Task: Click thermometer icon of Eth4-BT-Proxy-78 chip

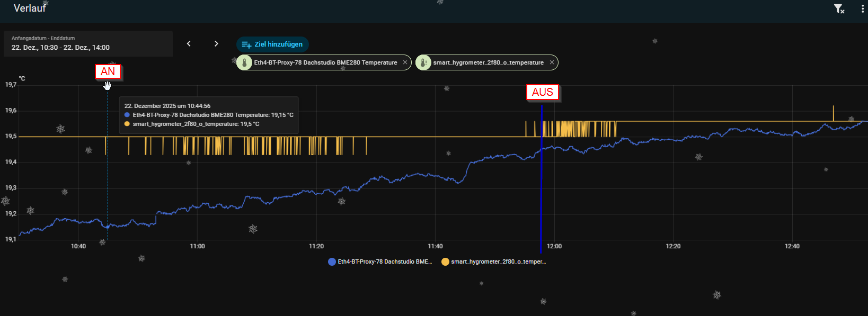Action: coord(244,62)
